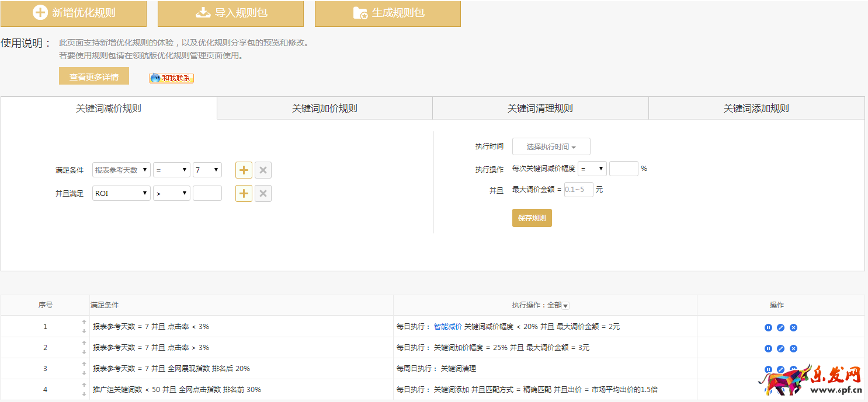Pause rule 2 with the pause icon

[x=768, y=348]
